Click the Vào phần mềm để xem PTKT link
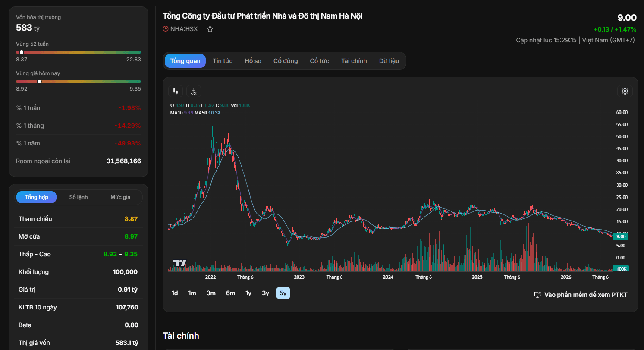644x350 pixels. pyautogui.click(x=586, y=295)
